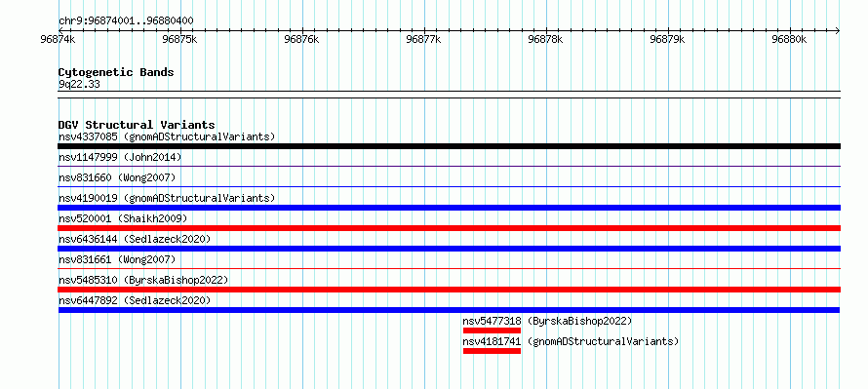Select the red nsv520001 variant bar
This screenshot has width=868, height=389.
(x=449, y=228)
